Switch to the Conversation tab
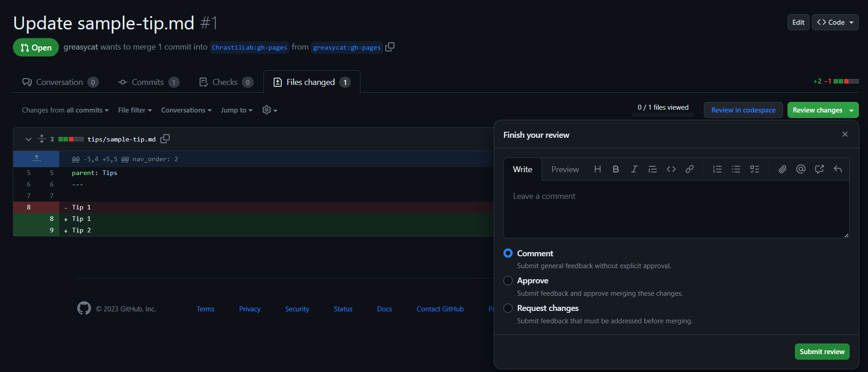868x372 pixels. click(x=60, y=82)
